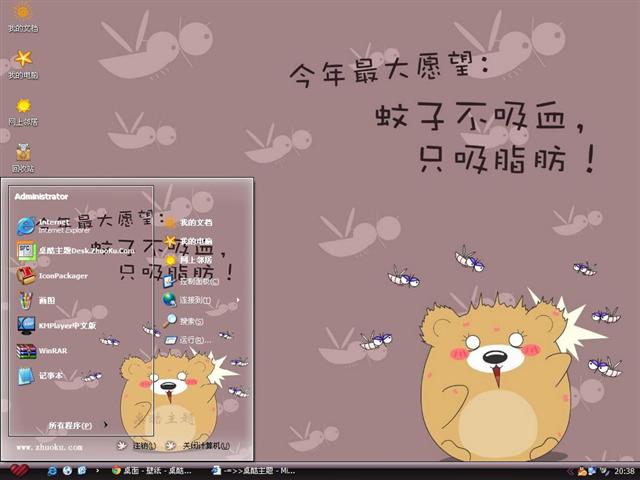The width and height of the screenshot is (640, 480).
Task: Switch to 桌酷主题 taskbar window
Action: [x=253, y=471]
